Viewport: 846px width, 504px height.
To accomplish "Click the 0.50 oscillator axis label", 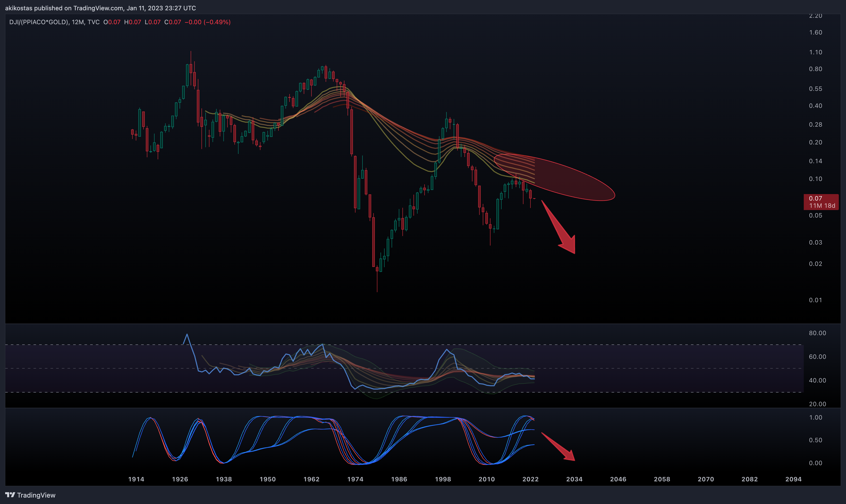I will click(x=815, y=440).
